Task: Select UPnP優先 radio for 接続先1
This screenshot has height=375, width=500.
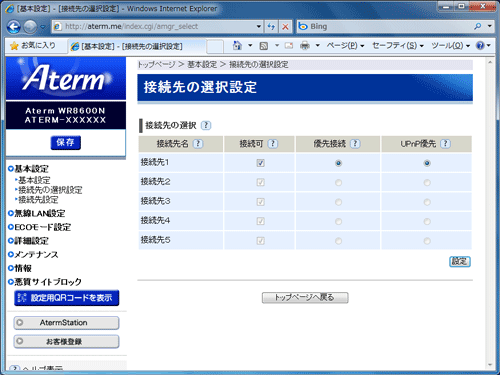Action: coord(427,163)
